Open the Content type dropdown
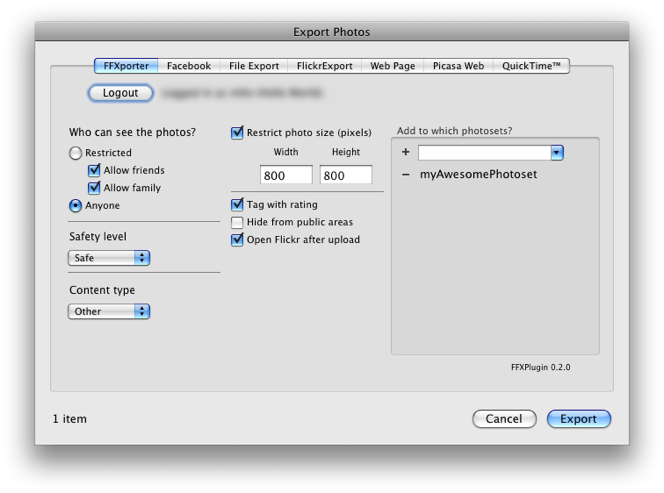Screen dimensions: 664x493 pyautogui.click(x=109, y=311)
